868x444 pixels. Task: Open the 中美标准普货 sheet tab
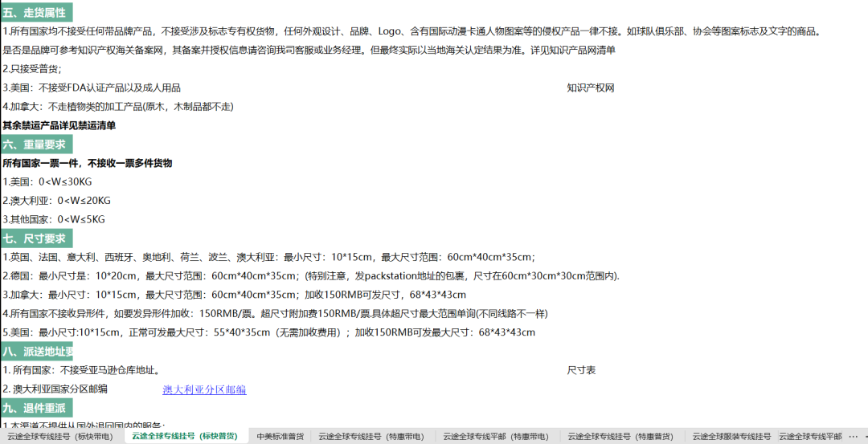click(x=280, y=436)
